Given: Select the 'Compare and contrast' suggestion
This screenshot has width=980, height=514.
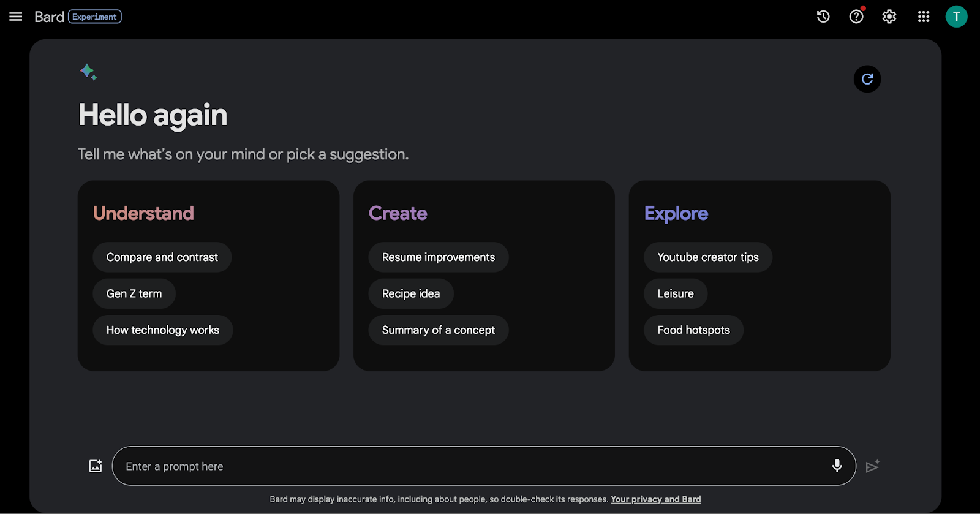Looking at the screenshot, I should pyautogui.click(x=162, y=257).
